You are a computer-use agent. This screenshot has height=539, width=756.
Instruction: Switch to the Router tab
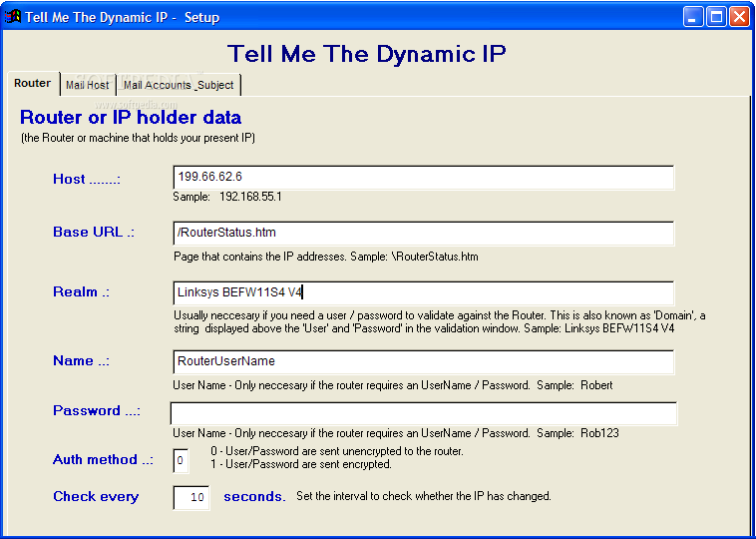(x=32, y=83)
